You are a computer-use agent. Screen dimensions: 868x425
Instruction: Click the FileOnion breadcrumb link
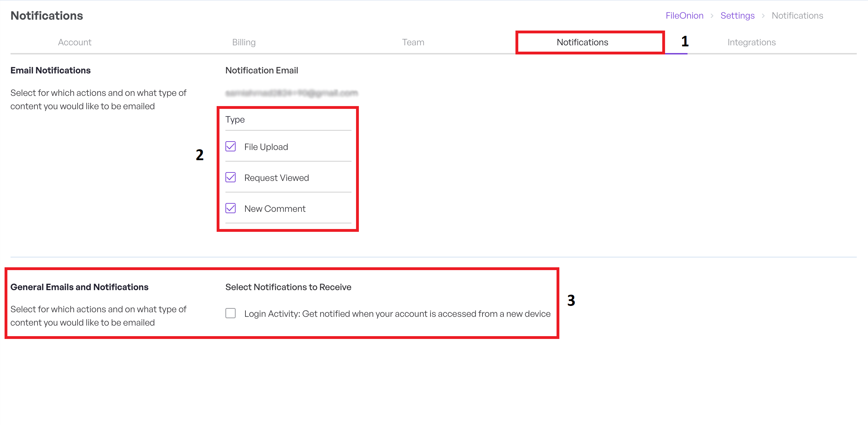click(x=684, y=15)
